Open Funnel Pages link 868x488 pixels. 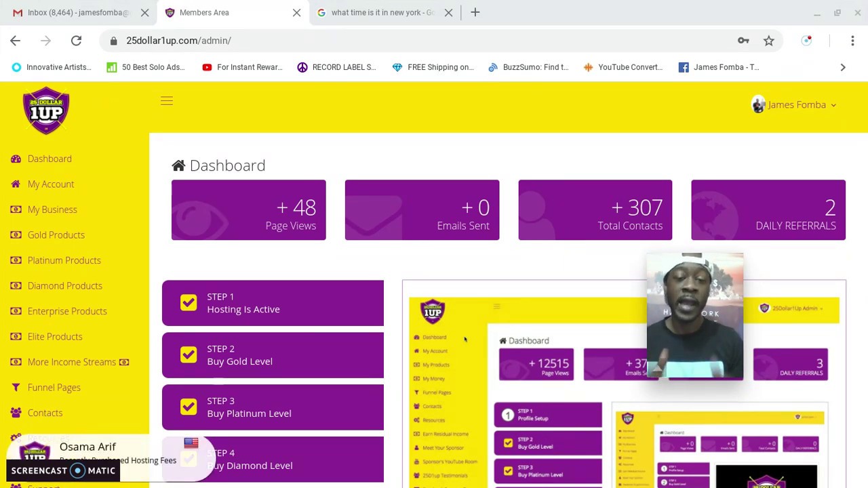pyautogui.click(x=54, y=388)
